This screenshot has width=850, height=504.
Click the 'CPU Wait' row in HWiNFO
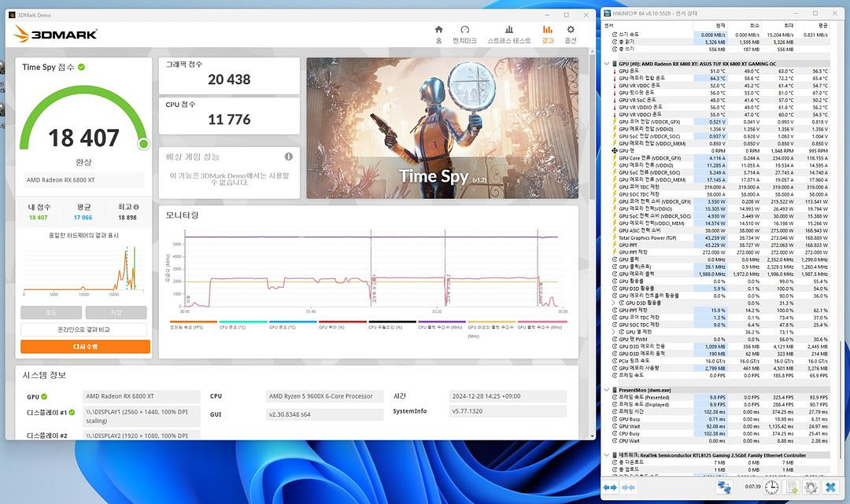click(720, 440)
